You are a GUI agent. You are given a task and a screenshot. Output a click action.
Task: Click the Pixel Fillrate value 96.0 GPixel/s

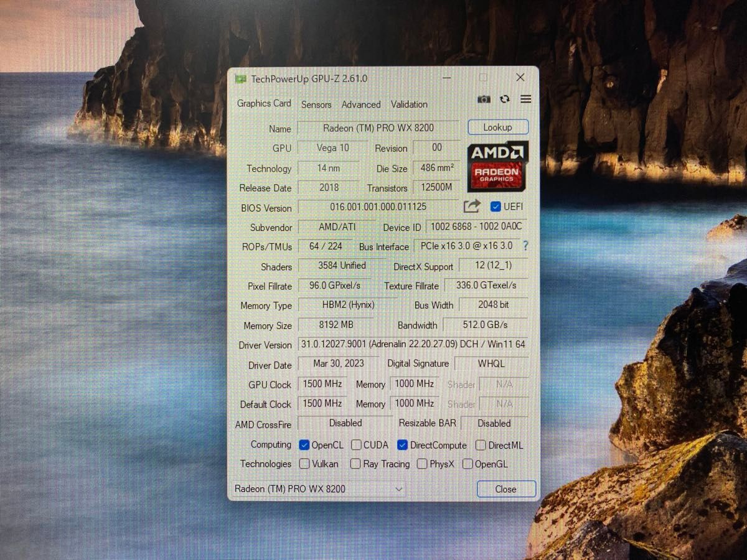335,286
